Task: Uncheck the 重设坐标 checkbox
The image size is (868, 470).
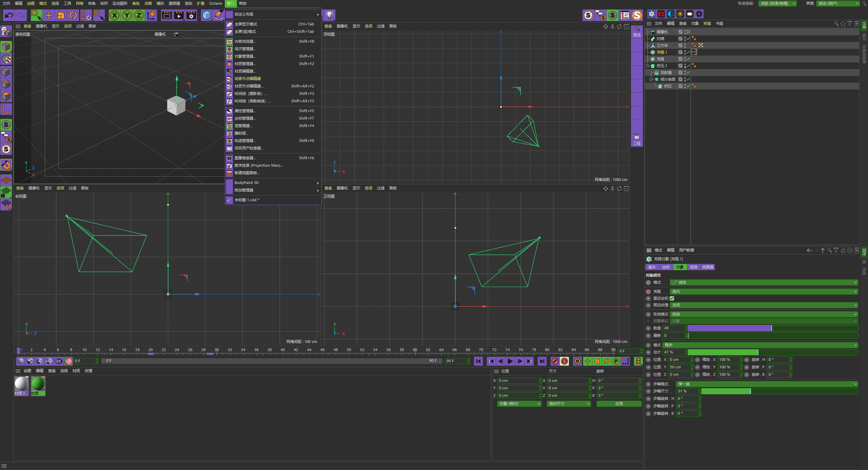Action: [672, 298]
